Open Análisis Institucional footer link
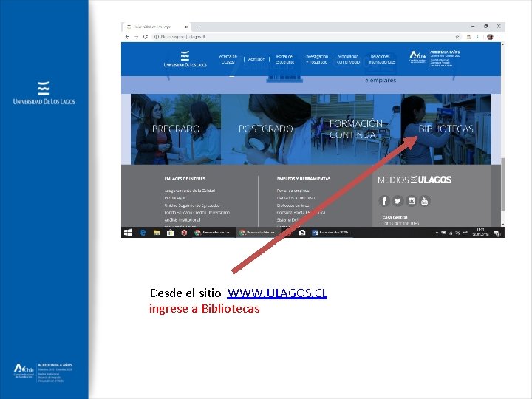The height and width of the screenshot is (399, 532). point(183,220)
